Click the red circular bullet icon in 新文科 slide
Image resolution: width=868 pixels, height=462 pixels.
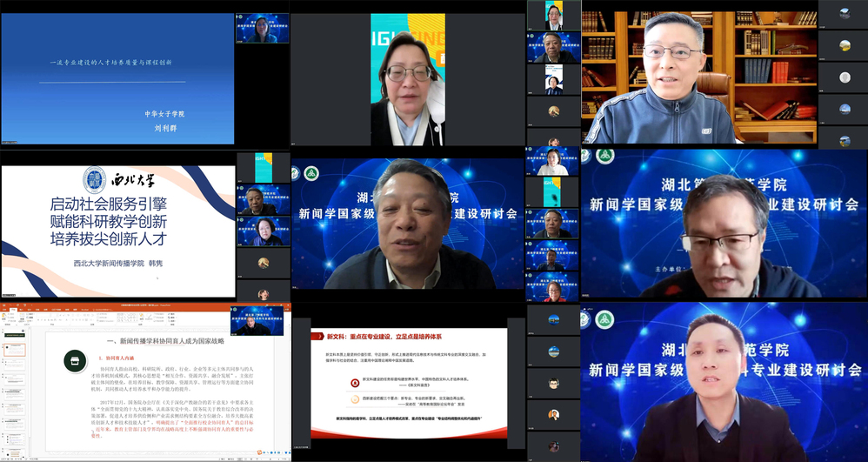tap(355, 382)
